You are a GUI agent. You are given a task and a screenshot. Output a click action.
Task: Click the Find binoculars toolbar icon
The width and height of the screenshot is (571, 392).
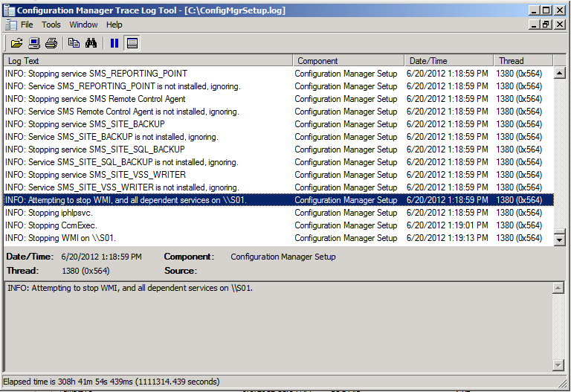coord(91,43)
